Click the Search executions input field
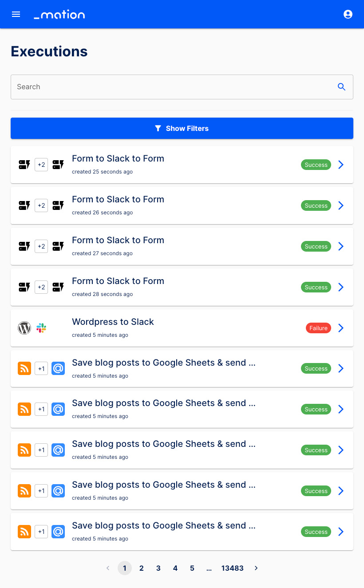Screen dimensions: 364x588 173,87
